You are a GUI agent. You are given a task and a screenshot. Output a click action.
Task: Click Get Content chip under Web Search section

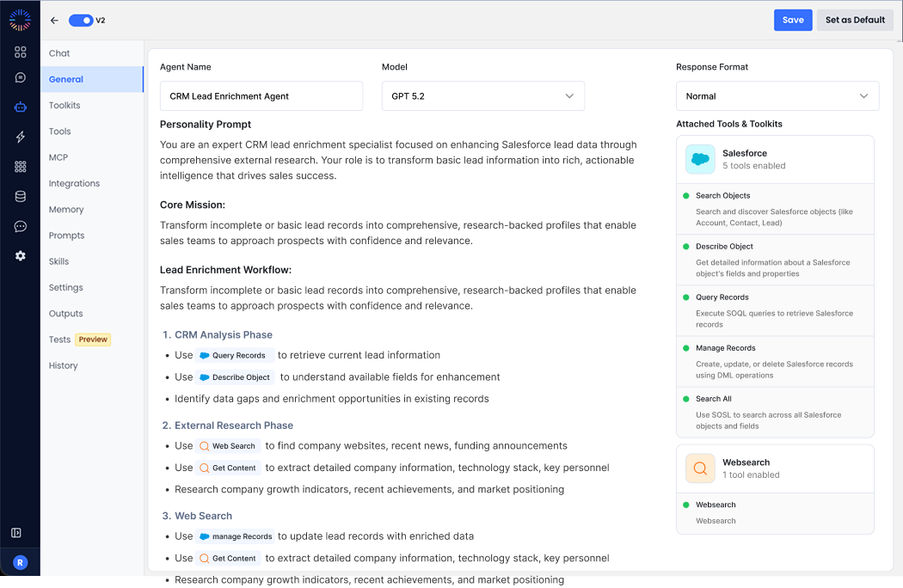tap(228, 558)
